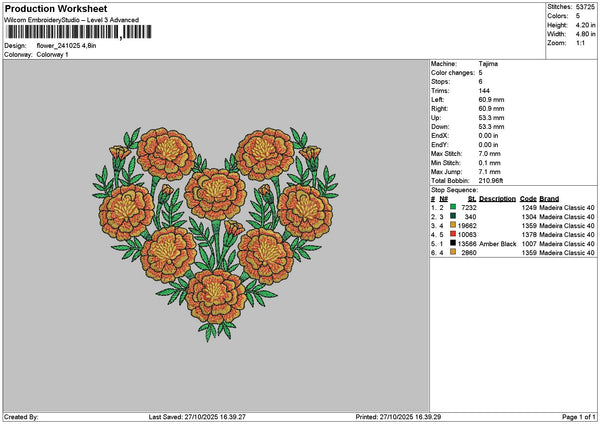Image resolution: width=600 pixels, height=424 pixels.
Task: Select the design name 'flower_241025 4,8in'
Action: [66, 46]
